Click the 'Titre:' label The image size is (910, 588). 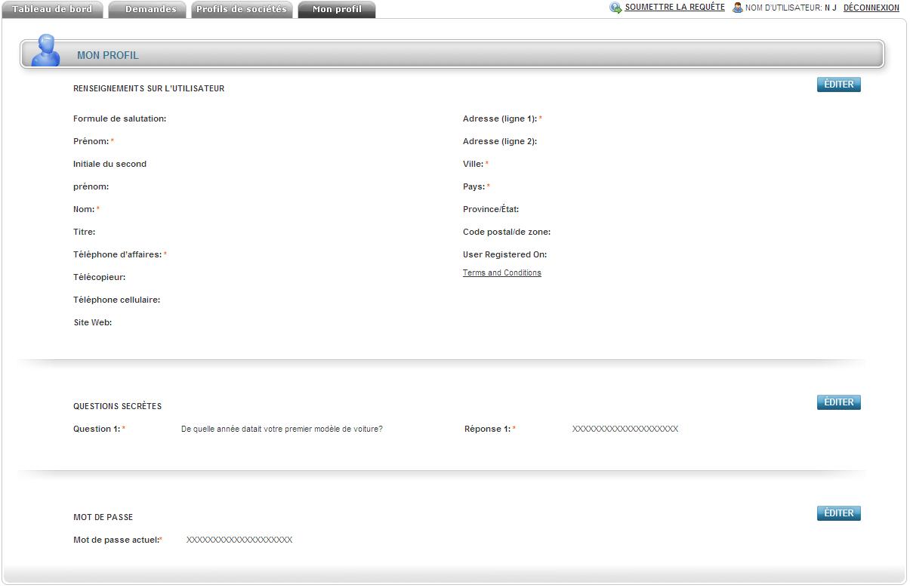tap(84, 232)
